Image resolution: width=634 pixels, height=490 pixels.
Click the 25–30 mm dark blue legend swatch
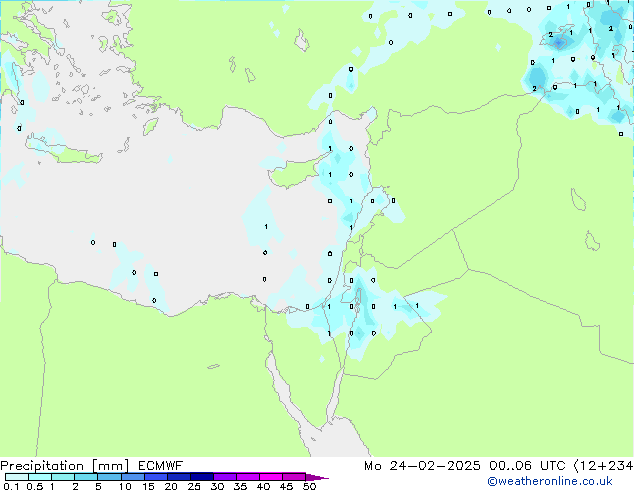tap(202, 477)
